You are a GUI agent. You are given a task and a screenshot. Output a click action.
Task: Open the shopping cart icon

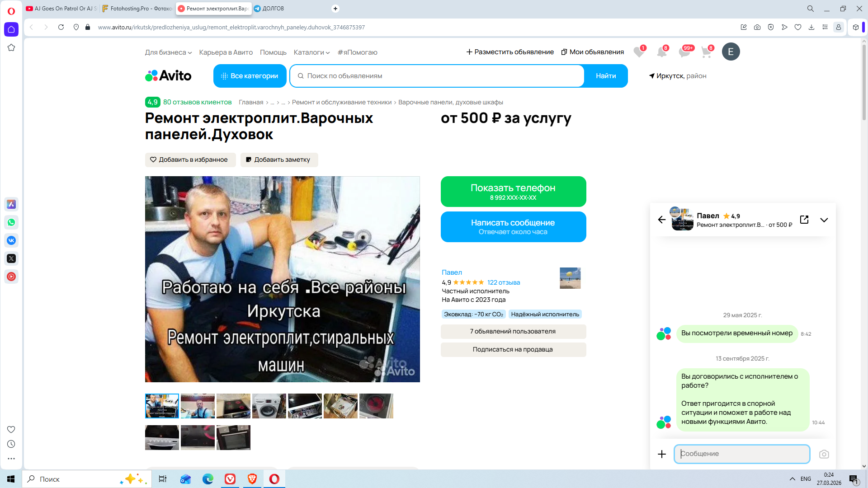coord(706,52)
